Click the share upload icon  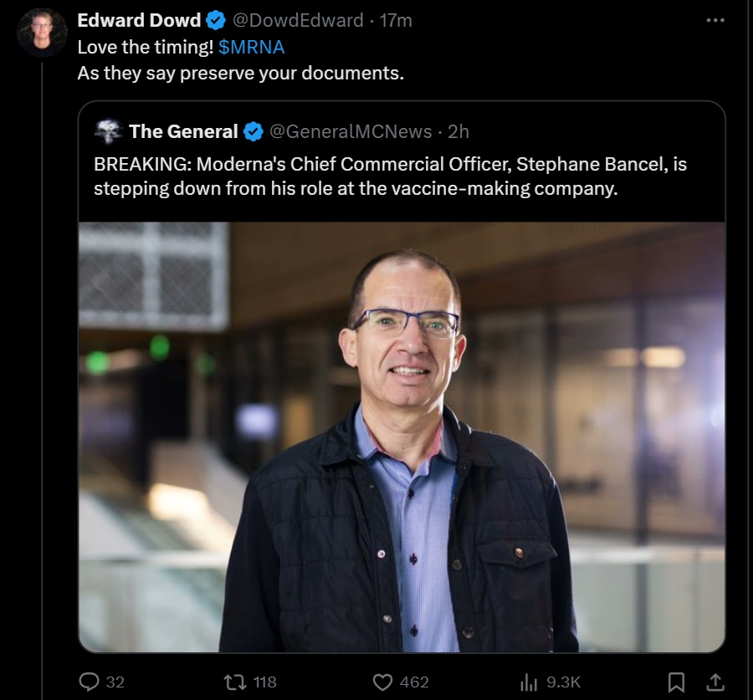(x=715, y=682)
